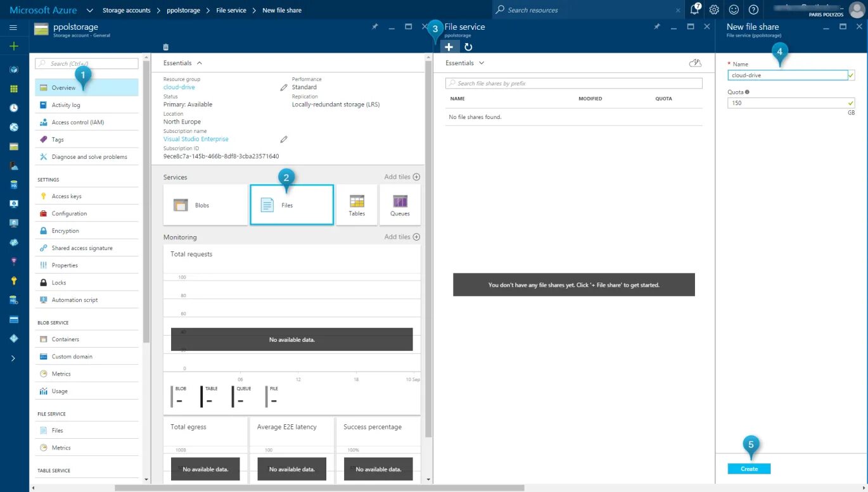Image resolution: width=868 pixels, height=492 pixels.
Task: Select Overview in storage menu
Action: 87,87
